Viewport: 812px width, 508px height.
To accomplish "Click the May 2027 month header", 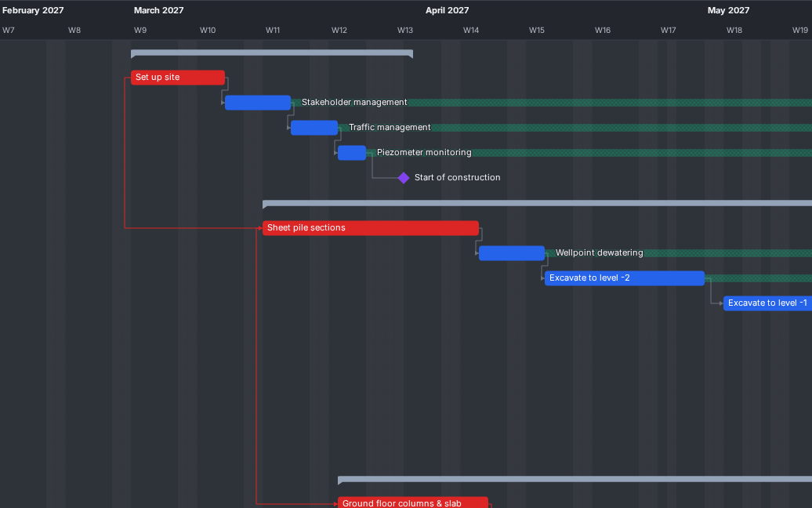I will (728, 10).
